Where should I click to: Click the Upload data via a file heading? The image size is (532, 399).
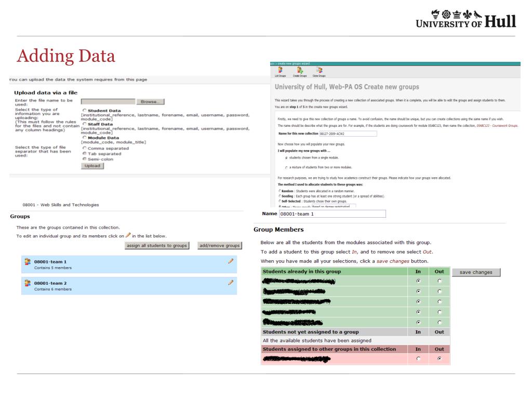(46, 92)
